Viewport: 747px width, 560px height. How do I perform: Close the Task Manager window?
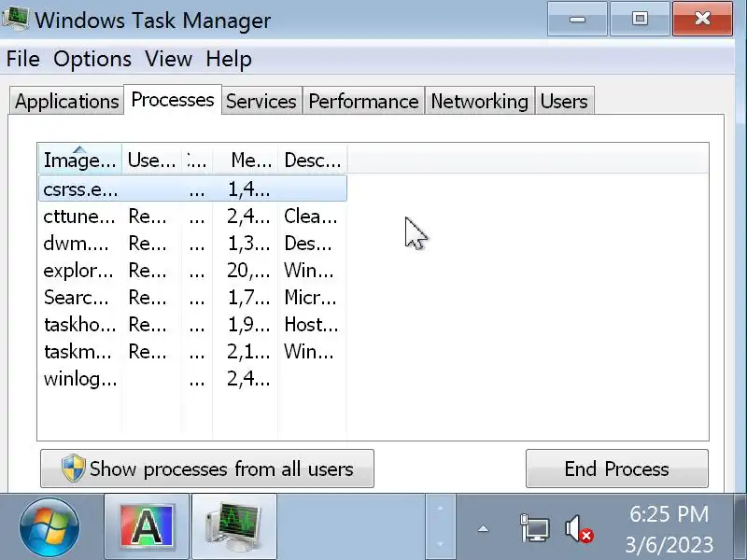pos(703,19)
